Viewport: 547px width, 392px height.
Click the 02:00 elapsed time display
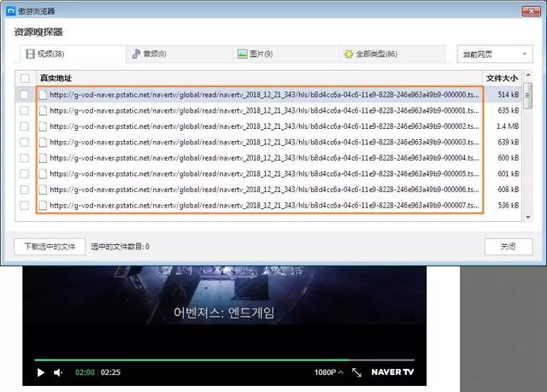tap(85, 372)
